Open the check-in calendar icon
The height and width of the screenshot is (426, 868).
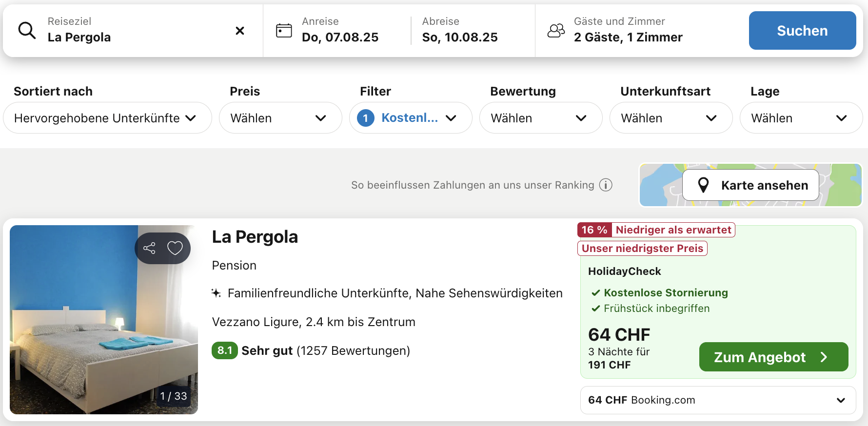pos(284,31)
